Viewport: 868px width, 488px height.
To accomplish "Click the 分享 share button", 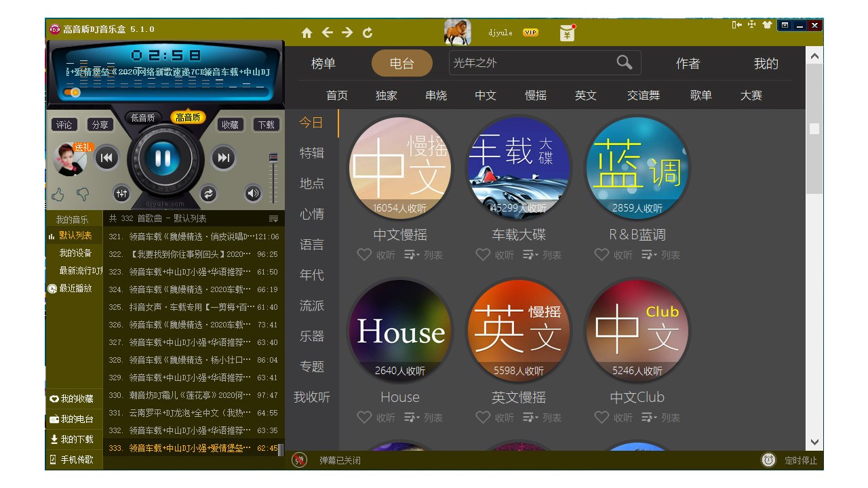I will click(x=100, y=125).
